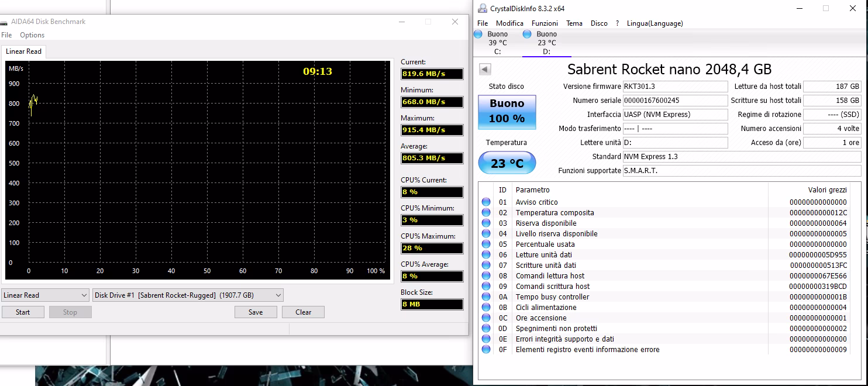Click the Numero accensioni 4 volte field
This screenshot has height=386, width=868.
(x=832, y=129)
